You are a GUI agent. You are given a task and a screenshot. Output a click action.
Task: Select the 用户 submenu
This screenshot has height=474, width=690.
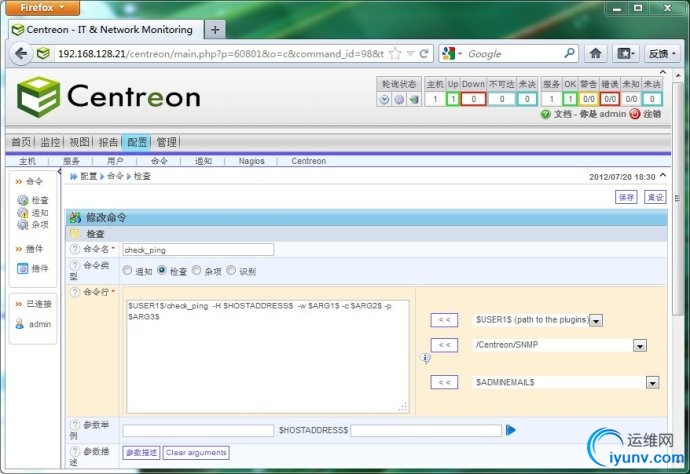pos(115,161)
